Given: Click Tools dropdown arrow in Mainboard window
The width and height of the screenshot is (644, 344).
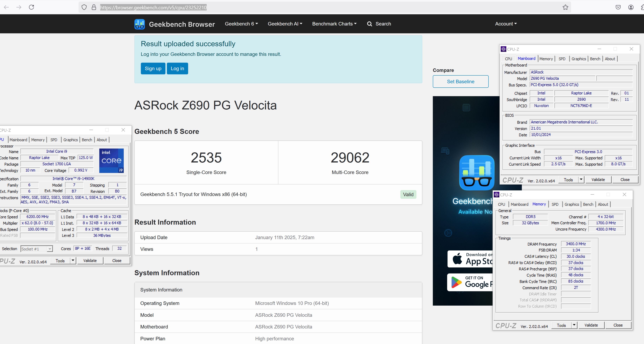Looking at the screenshot, I should [581, 179].
